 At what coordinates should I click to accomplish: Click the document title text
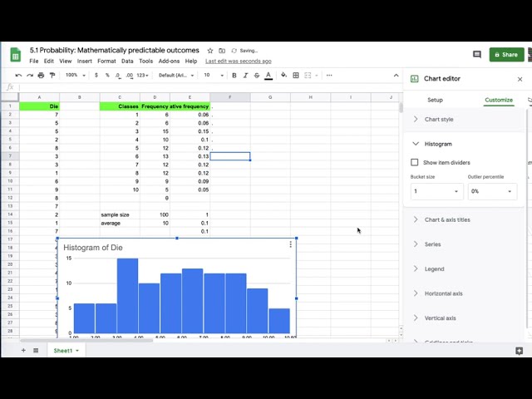pyautogui.click(x=115, y=50)
